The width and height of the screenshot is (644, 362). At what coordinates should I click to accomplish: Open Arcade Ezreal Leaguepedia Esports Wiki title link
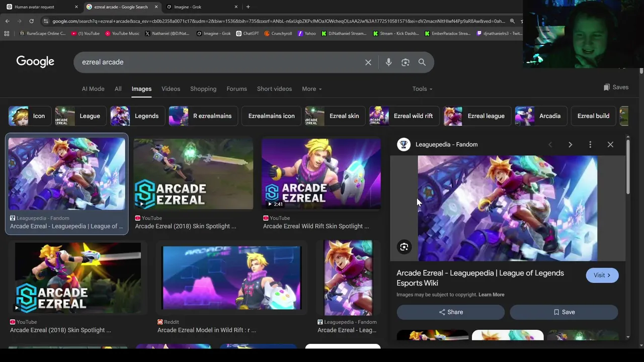pyautogui.click(x=480, y=278)
